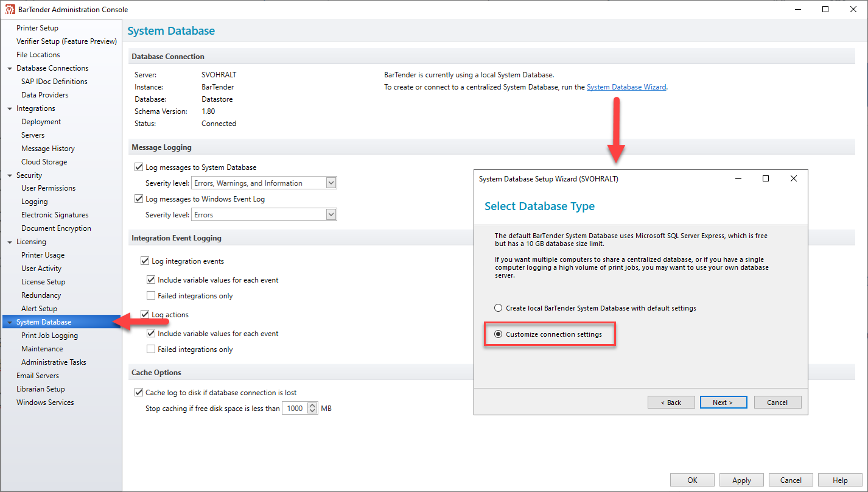This screenshot has width=868, height=492.
Task: Open User Activity
Action: (41, 269)
